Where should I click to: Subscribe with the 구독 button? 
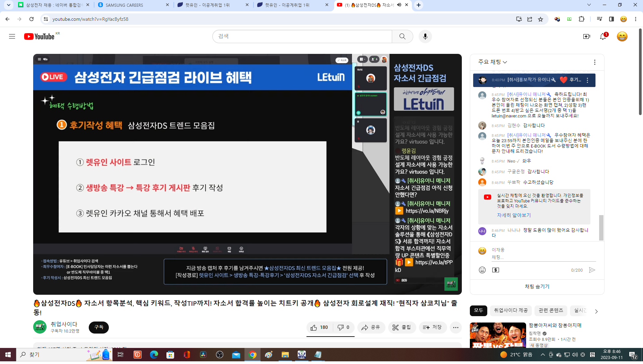coord(99,328)
